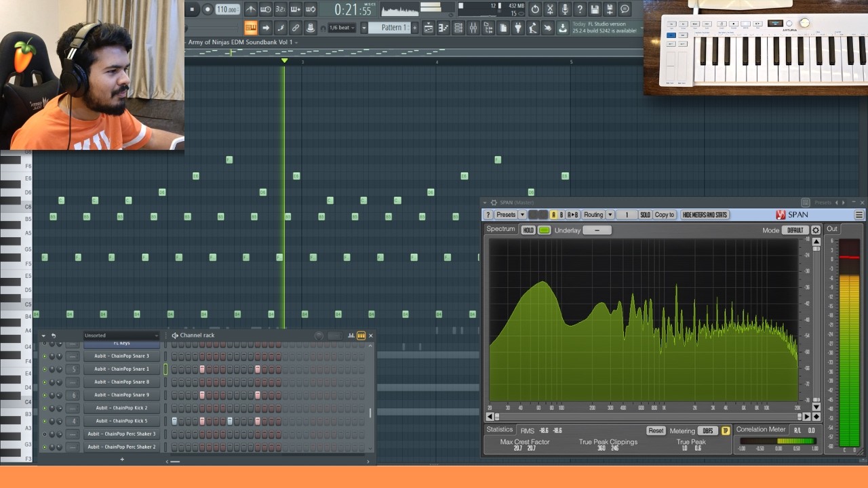Open the dropdown arrow next to SPAN Routing
This screenshot has width=868, height=488.
tap(610, 215)
